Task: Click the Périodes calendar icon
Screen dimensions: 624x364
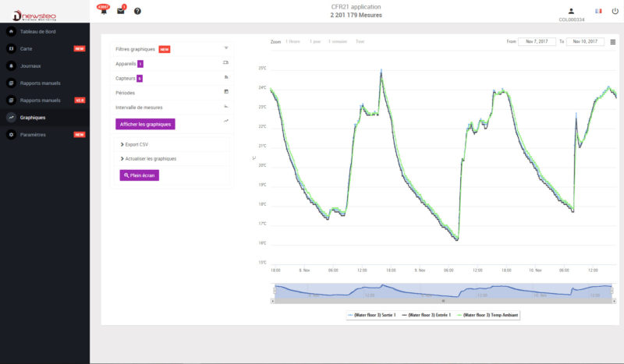Action: (x=226, y=91)
